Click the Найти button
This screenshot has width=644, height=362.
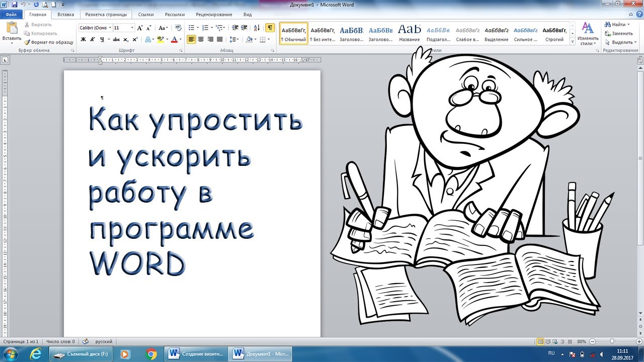point(617,25)
